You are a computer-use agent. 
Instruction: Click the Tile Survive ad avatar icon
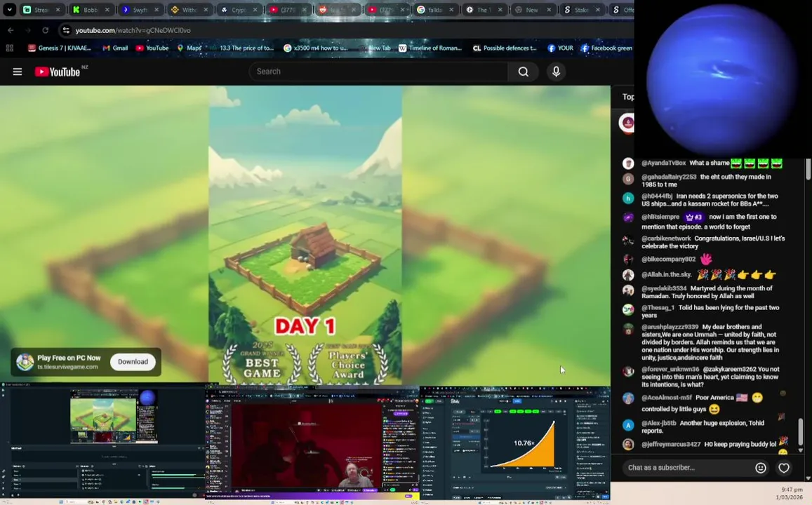[25, 362]
